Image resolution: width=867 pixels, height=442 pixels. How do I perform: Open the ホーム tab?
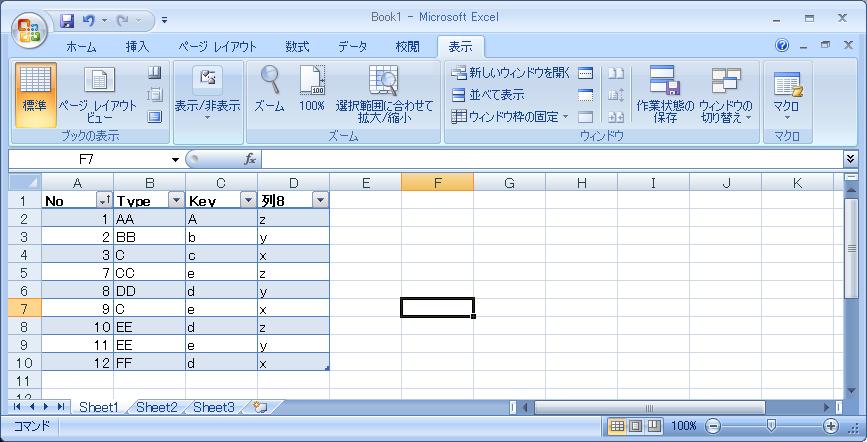pos(81,47)
